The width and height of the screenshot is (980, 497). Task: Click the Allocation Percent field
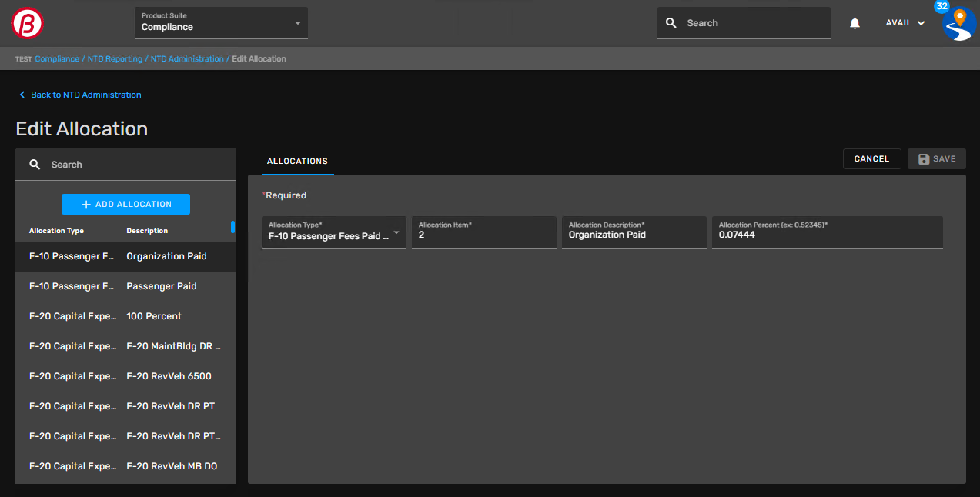tap(827, 235)
